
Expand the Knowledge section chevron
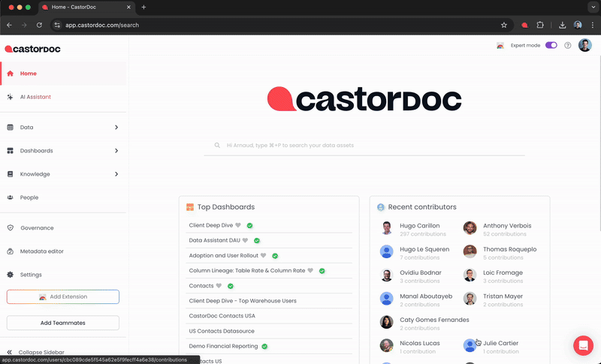tap(116, 174)
